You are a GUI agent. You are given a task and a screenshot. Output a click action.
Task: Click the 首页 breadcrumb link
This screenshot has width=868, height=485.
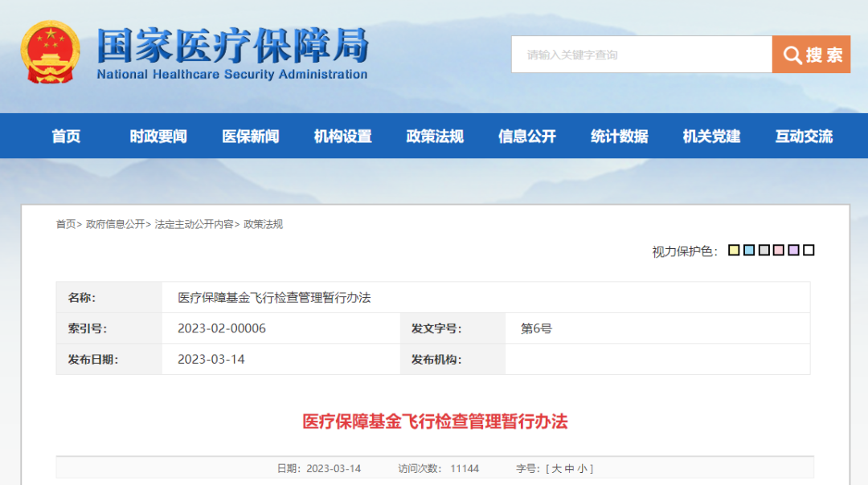click(65, 224)
